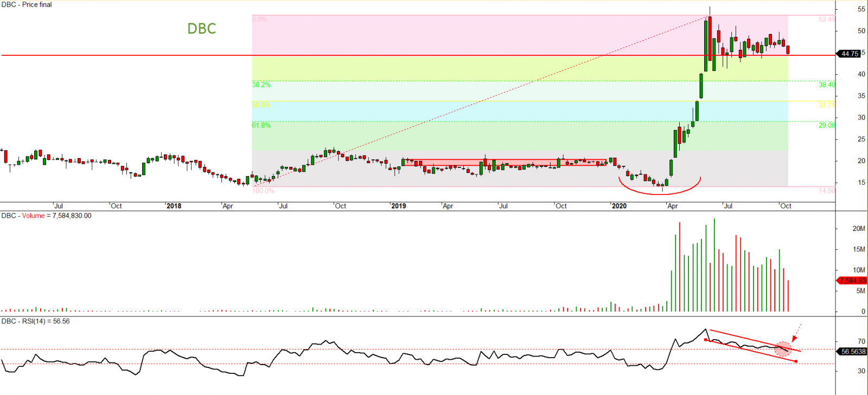Select the 33.74 Fibonacci price value

[x=827, y=105]
